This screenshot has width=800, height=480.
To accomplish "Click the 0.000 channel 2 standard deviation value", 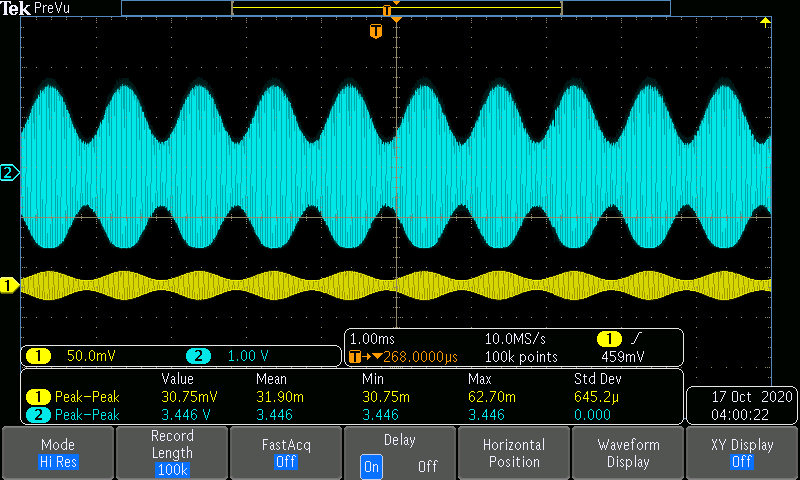I will pos(592,415).
